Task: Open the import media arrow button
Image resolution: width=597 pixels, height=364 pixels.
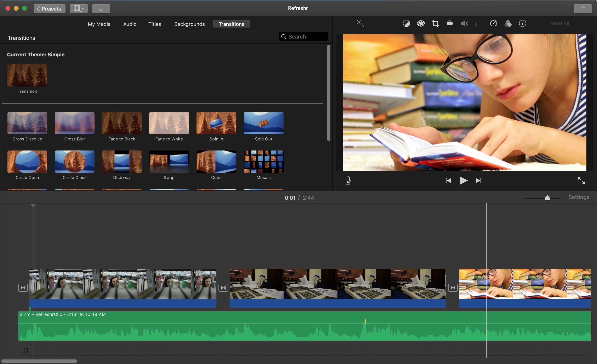Action: pyautogui.click(x=101, y=9)
